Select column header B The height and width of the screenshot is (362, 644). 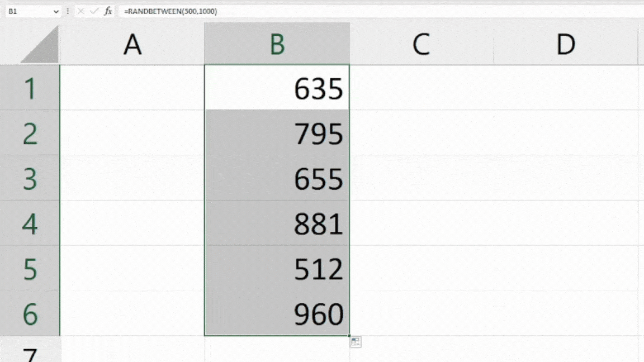(x=277, y=44)
